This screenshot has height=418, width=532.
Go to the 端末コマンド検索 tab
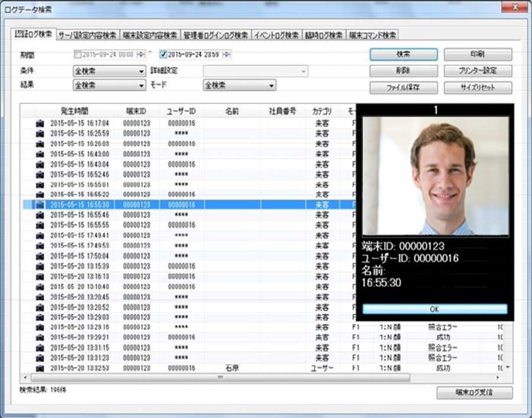[372, 35]
